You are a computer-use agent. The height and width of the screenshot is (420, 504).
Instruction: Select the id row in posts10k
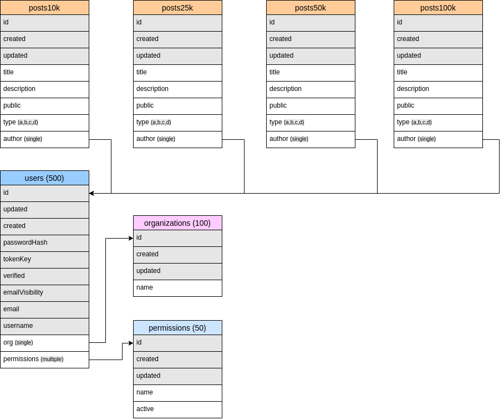click(x=45, y=23)
